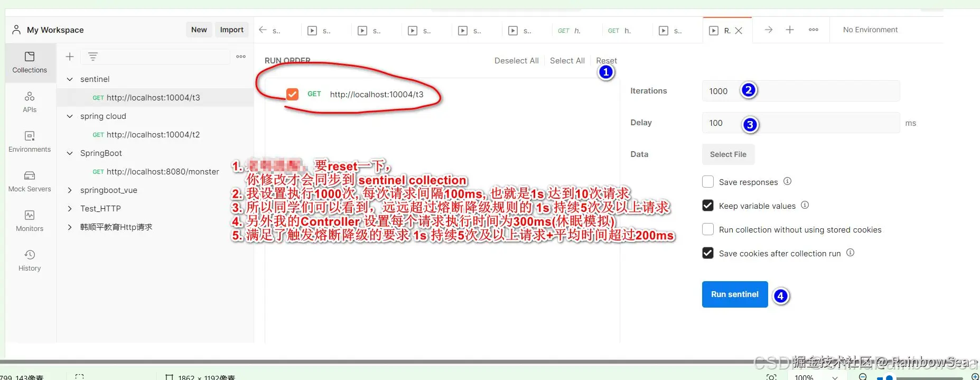Image resolution: width=980 pixels, height=380 pixels.
Task: Close the R. runner tab
Action: click(x=739, y=31)
